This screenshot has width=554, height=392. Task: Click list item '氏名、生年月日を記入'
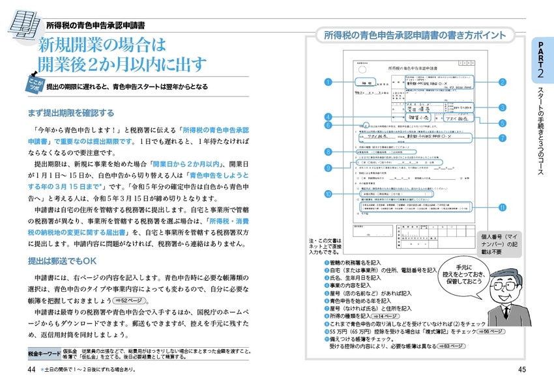coord(355,278)
